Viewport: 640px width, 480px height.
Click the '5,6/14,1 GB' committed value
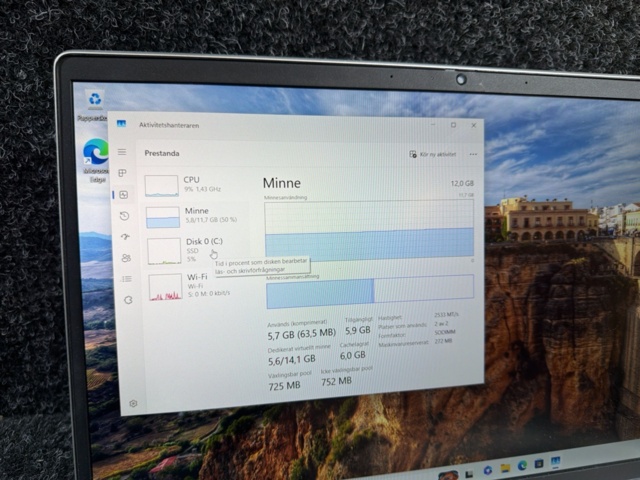click(292, 359)
